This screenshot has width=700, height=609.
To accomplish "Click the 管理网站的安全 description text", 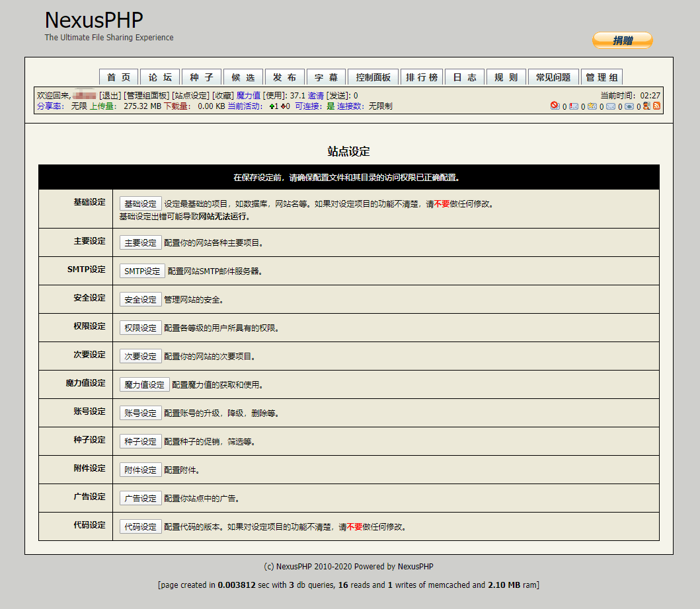I will [193, 300].
